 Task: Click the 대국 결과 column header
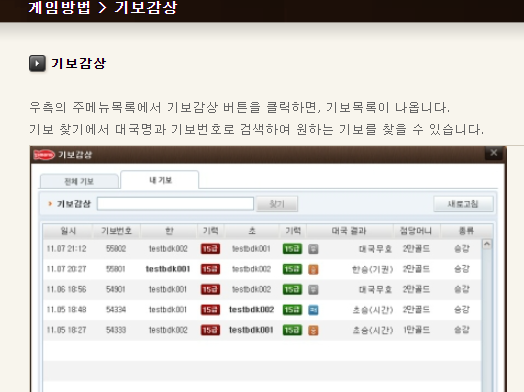click(349, 231)
